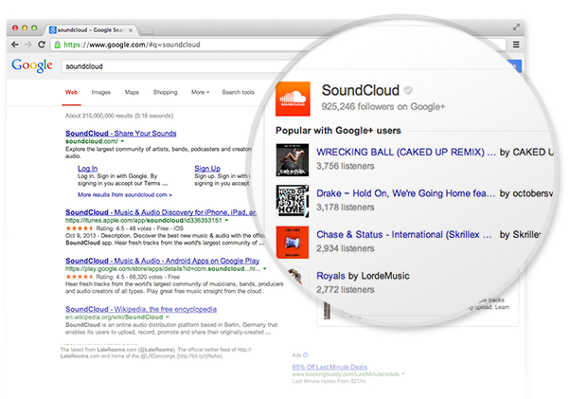Click the macOS yellow minimize window button
570x399 pixels.
[25, 28]
